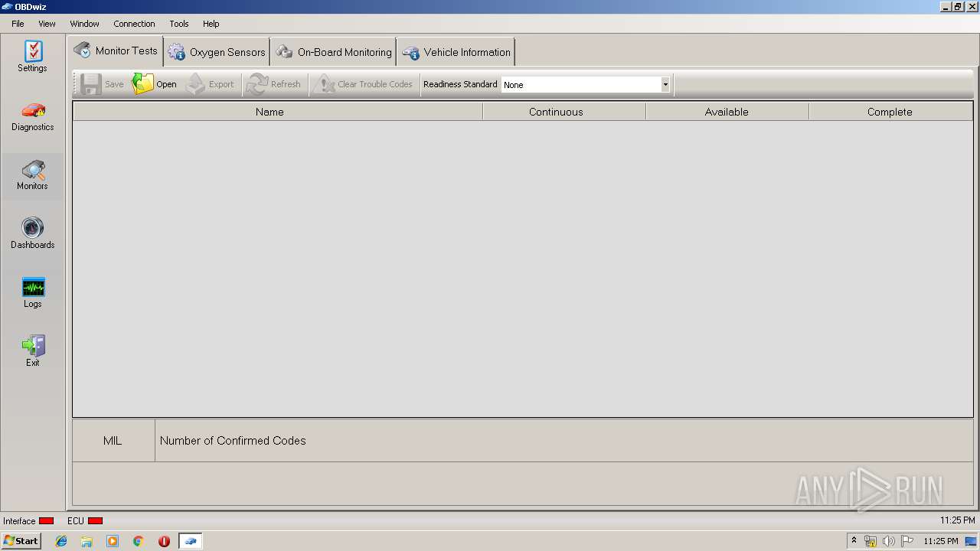Click the Action Center flag icon

point(907,541)
